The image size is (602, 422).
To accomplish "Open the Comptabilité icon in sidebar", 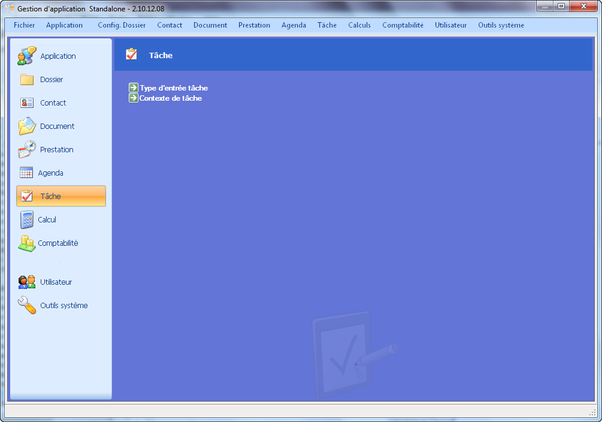I will tap(27, 243).
